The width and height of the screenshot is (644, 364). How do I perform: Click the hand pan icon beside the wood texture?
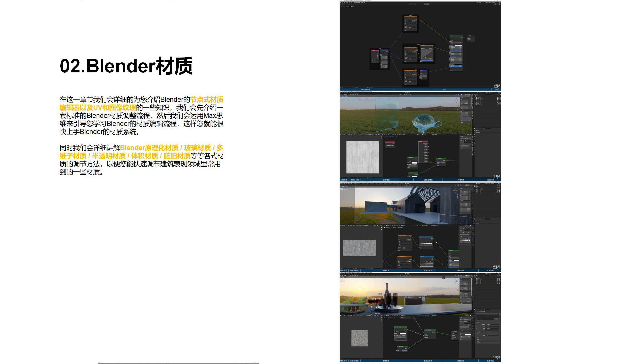(x=382, y=139)
